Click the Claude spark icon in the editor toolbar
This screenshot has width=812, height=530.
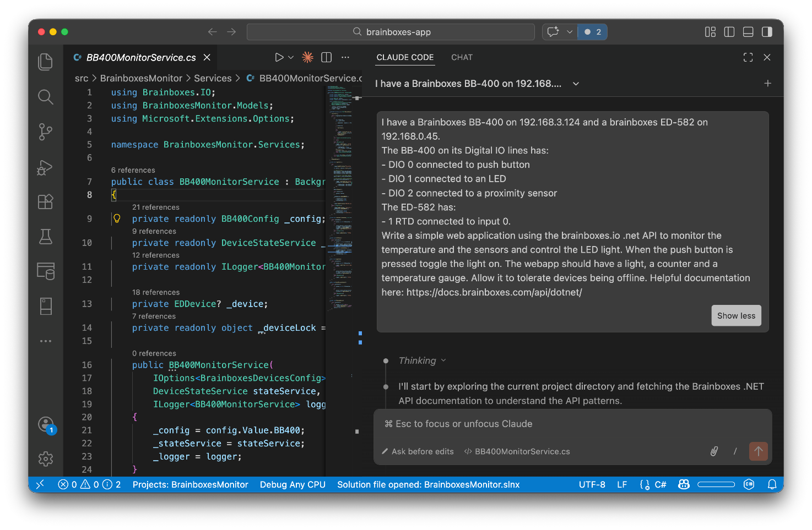coord(307,57)
